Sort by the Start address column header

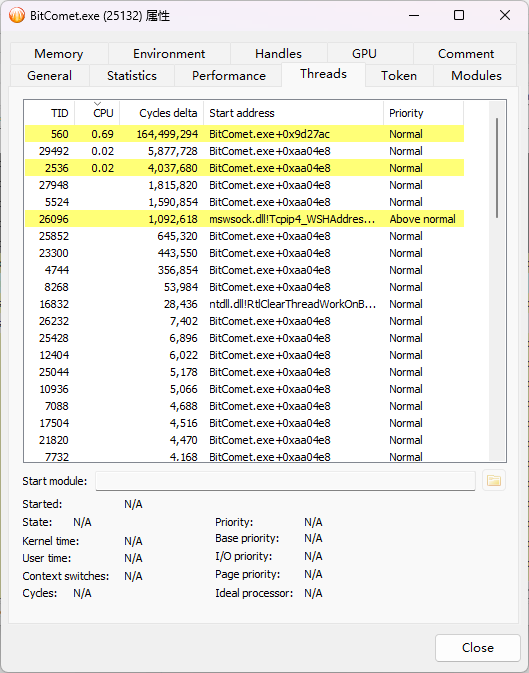pyautogui.click(x=294, y=113)
